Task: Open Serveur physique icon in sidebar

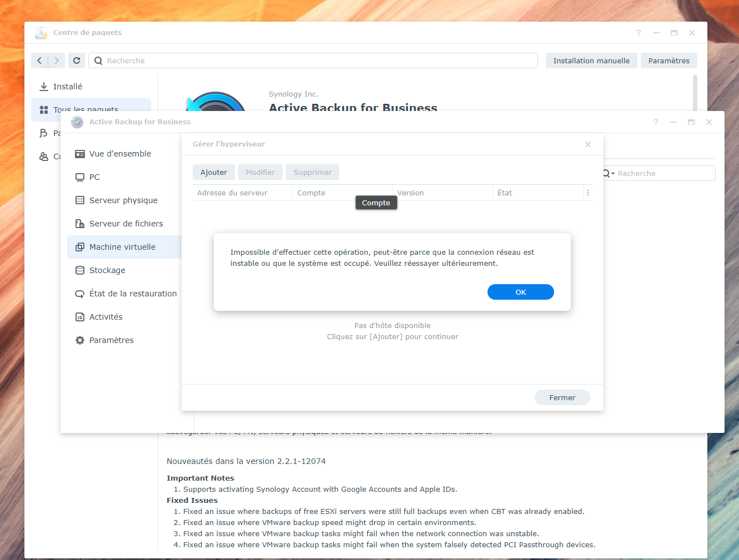Action: [x=80, y=200]
